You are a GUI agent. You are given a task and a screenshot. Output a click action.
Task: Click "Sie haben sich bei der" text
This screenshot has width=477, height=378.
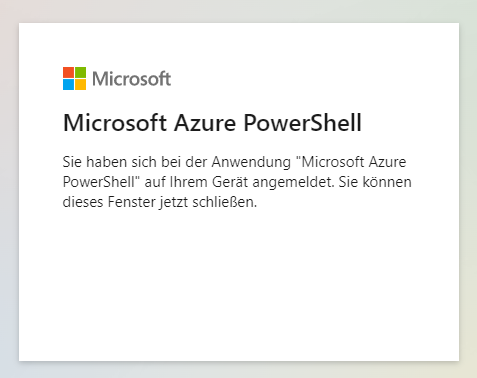coord(135,162)
